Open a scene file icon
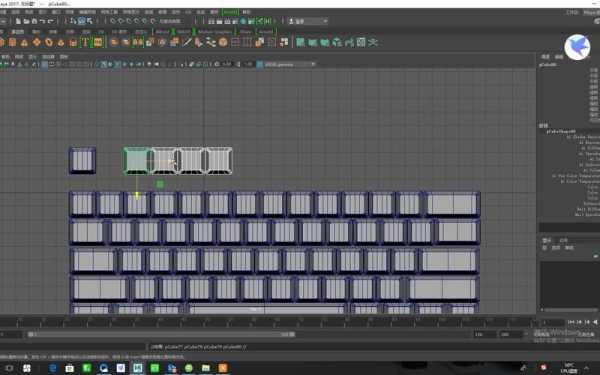 point(26,21)
